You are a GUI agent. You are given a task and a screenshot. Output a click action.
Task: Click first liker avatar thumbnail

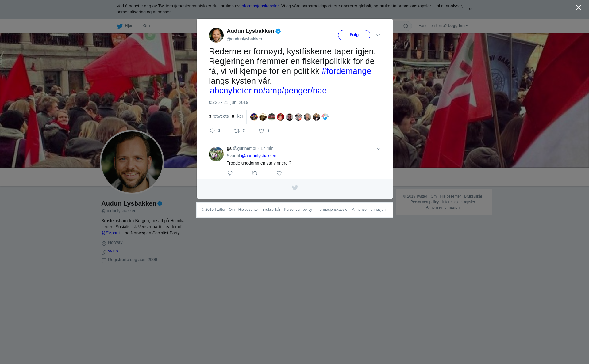(254, 117)
